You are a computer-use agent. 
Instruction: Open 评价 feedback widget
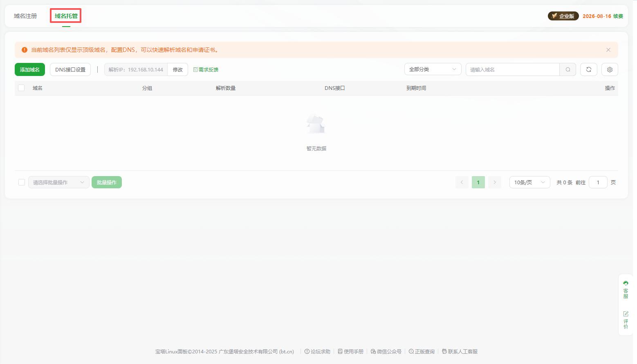tap(626, 320)
